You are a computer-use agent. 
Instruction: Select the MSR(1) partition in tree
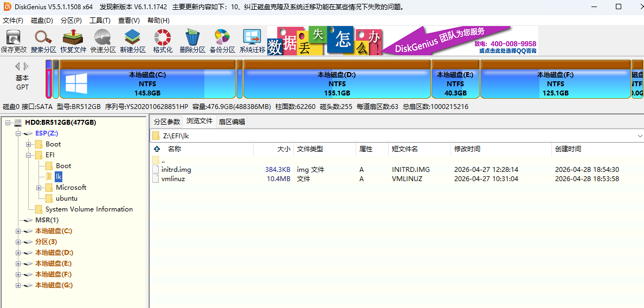click(x=47, y=220)
